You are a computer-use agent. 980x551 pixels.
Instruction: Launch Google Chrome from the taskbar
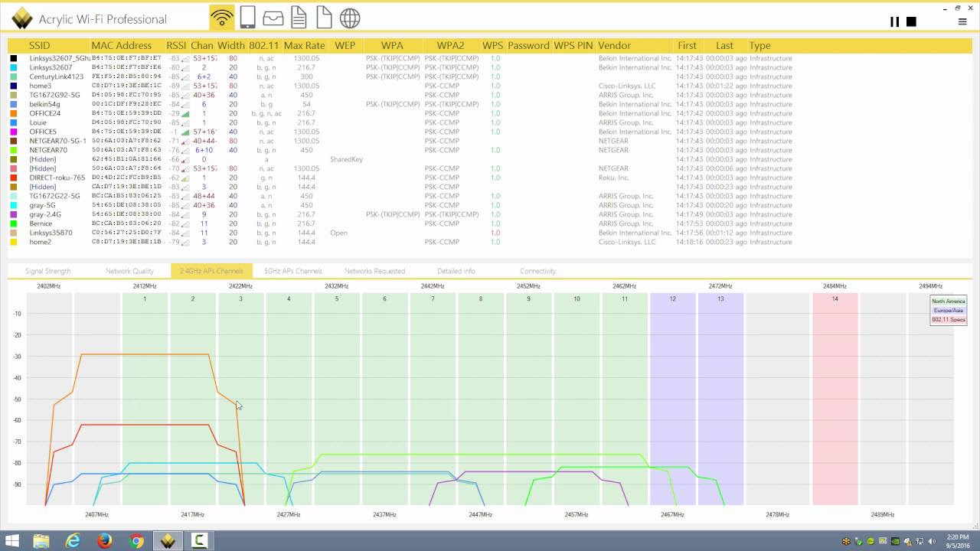(136, 541)
